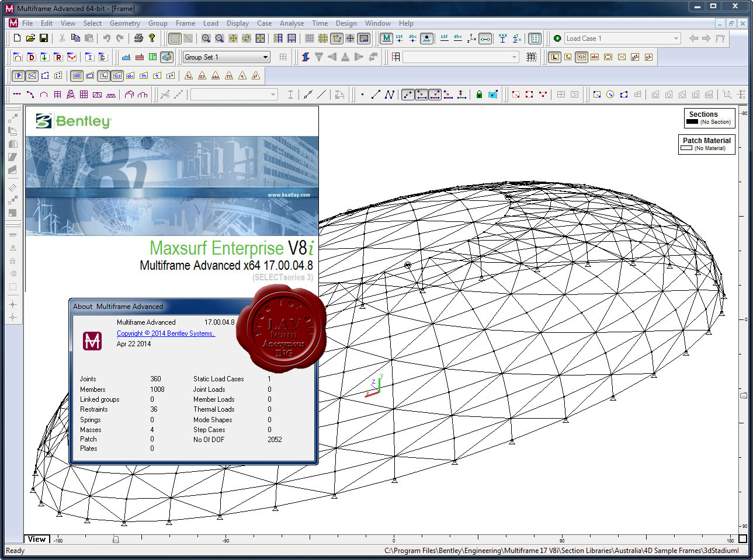Open the File menu
This screenshot has width=753, height=560.
pyautogui.click(x=27, y=23)
